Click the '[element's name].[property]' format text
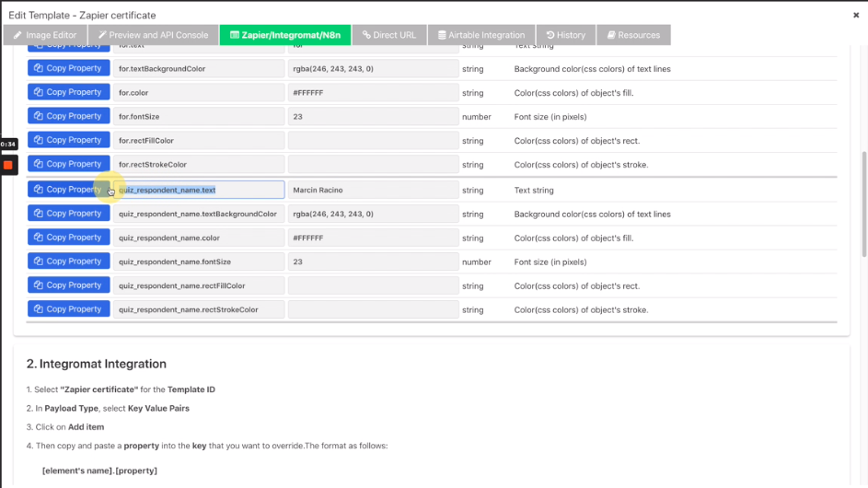 click(x=99, y=471)
